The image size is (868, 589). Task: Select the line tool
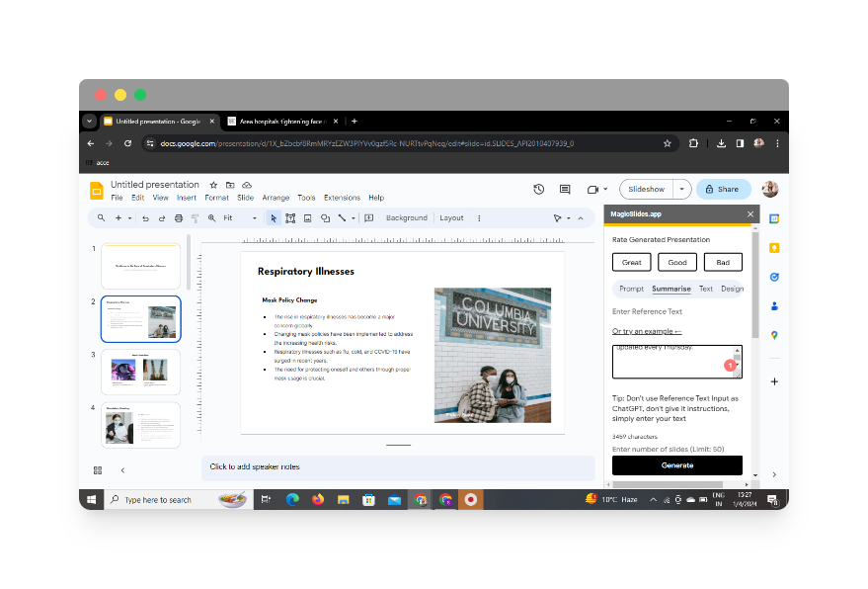click(x=342, y=218)
